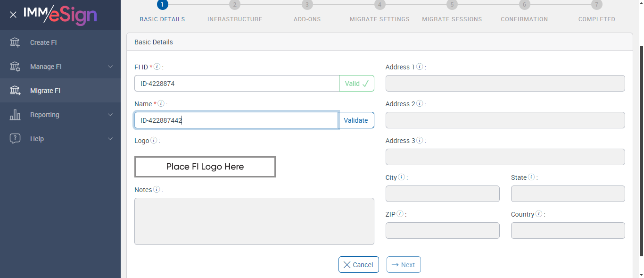Click the info icon next to FI ID
644x278 pixels.
[157, 67]
